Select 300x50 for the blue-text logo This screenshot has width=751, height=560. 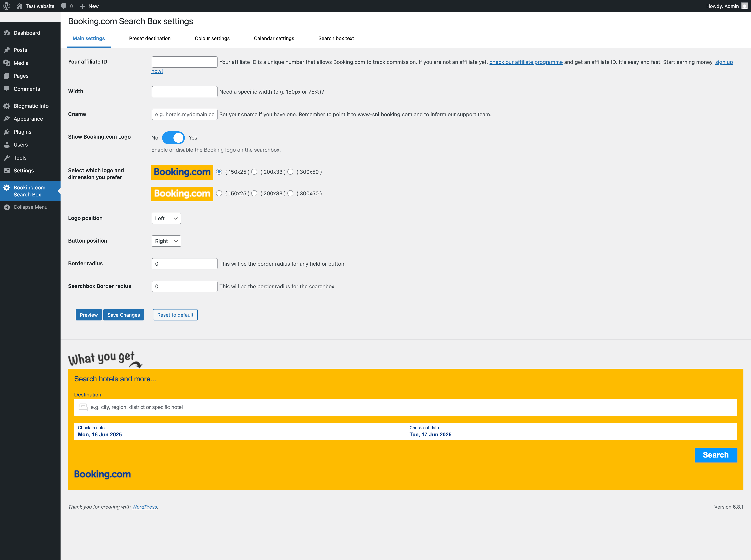[x=290, y=172]
